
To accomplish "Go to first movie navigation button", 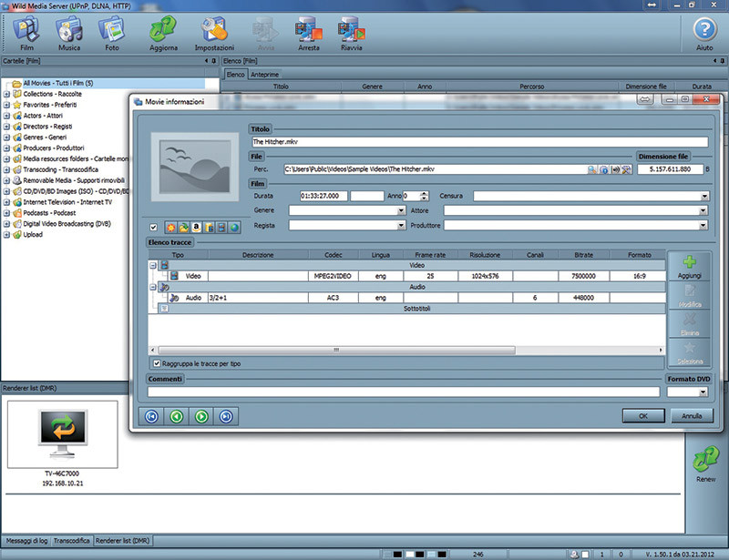I will (x=151, y=416).
